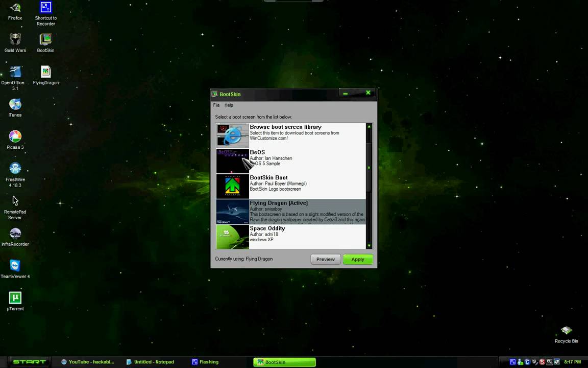588x368 pixels.
Task: Select the BootSkin Boot entry
Action: tap(290, 186)
